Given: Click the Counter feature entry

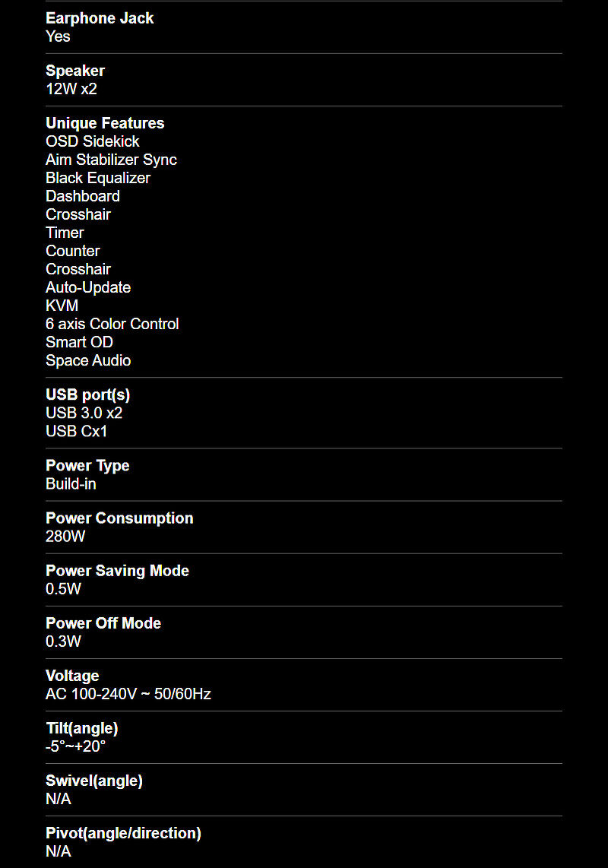Looking at the screenshot, I should [x=72, y=251].
